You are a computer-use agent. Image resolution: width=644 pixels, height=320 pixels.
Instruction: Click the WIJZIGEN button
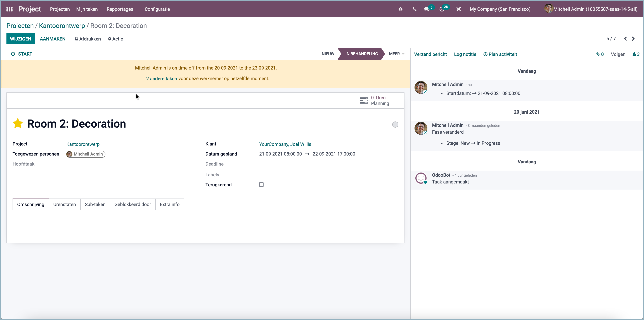click(x=20, y=39)
